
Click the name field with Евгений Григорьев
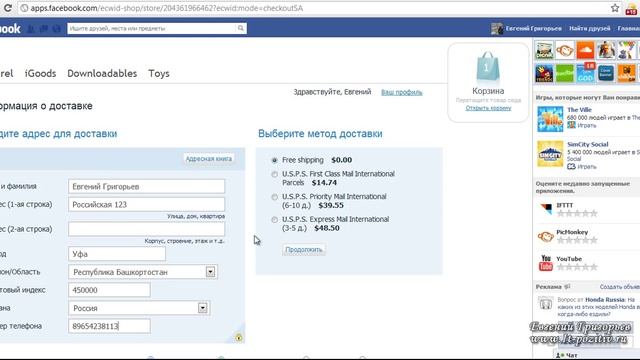pyautogui.click(x=147, y=187)
